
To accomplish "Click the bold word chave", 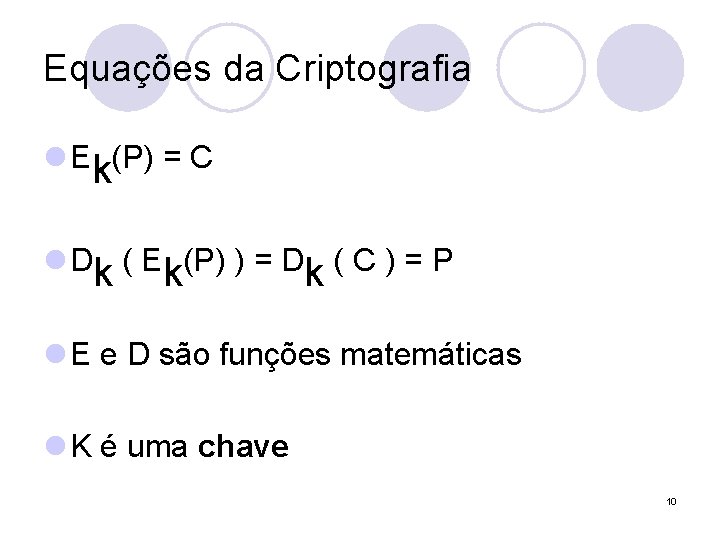I will tap(243, 447).
